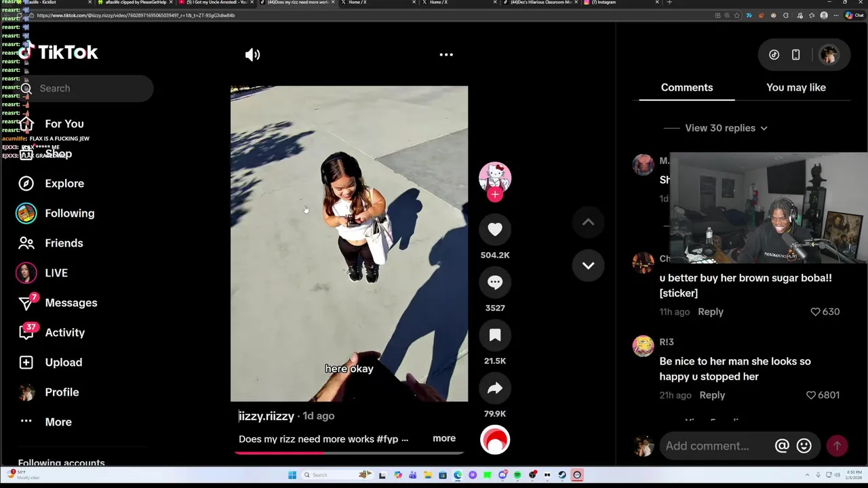This screenshot has height=488, width=868.
Task: Open R!3 commenter avatar
Action: click(643, 346)
